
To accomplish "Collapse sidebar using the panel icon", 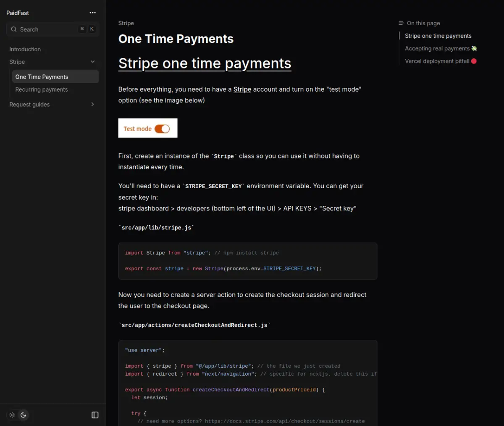I will click(x=95, y=415).
